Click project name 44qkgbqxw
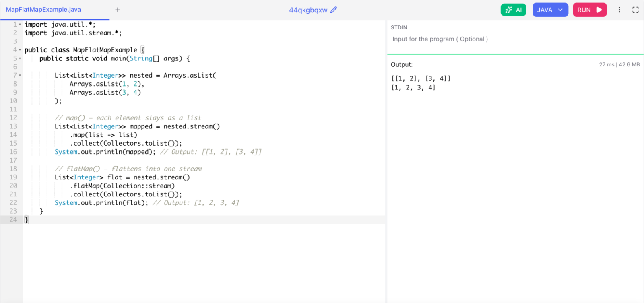The height and width of the screenshot is (303, 644). [308, 10]
